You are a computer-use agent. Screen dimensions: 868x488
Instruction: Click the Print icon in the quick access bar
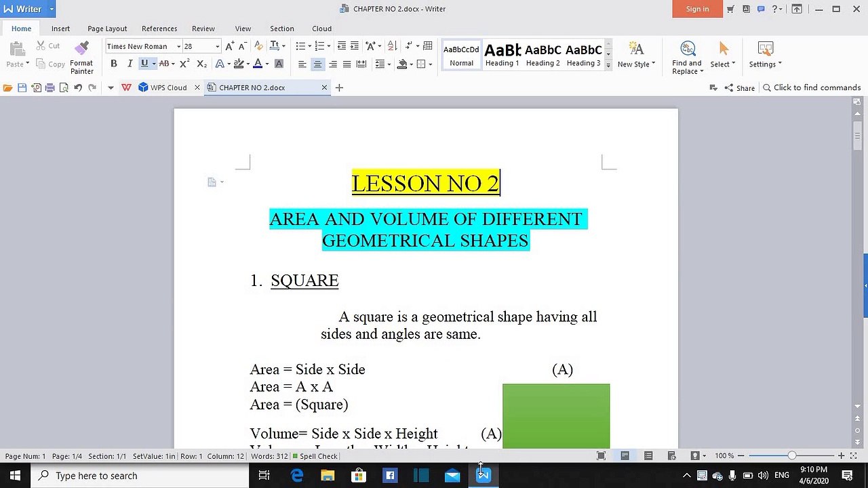pos(50,87)
